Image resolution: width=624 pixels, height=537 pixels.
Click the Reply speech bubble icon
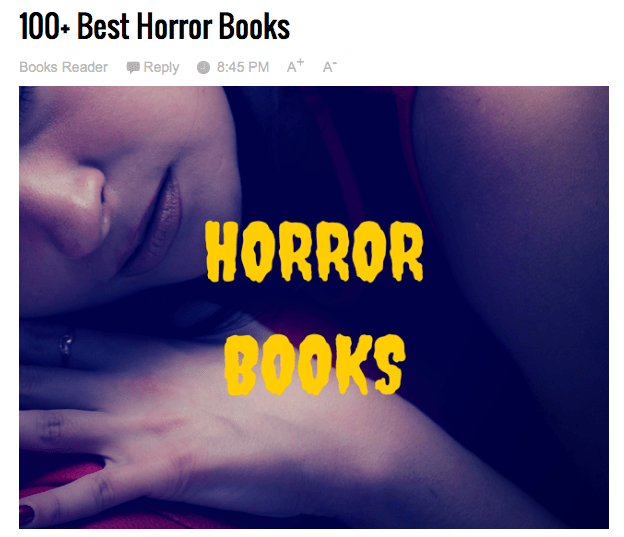[133, 67]
